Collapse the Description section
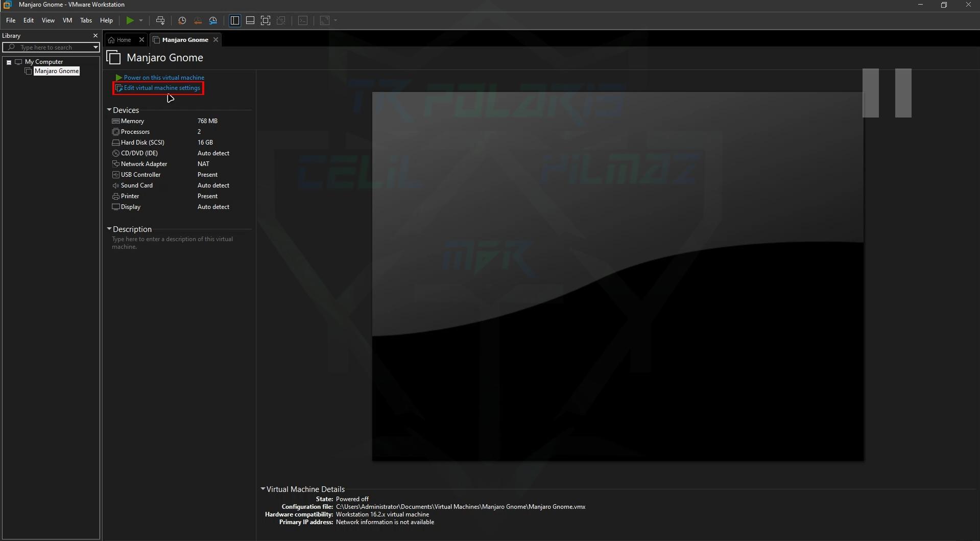Screen dimensions: 980x541 click(109, 229)
